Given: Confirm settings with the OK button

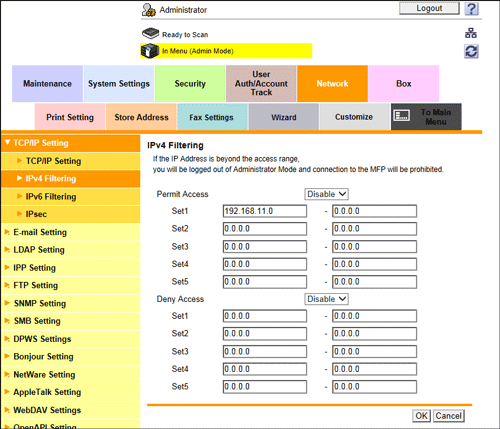Looking at the screenshot, I should pos(421,416).
